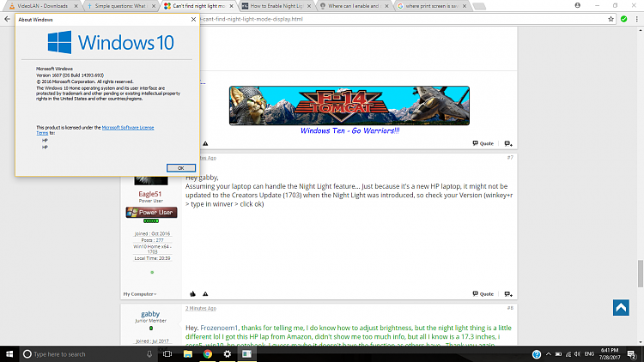The height and width of the screenshot is (362, 644).
Task: Quote Eagle51's post #7
Action: pos(483,294)
